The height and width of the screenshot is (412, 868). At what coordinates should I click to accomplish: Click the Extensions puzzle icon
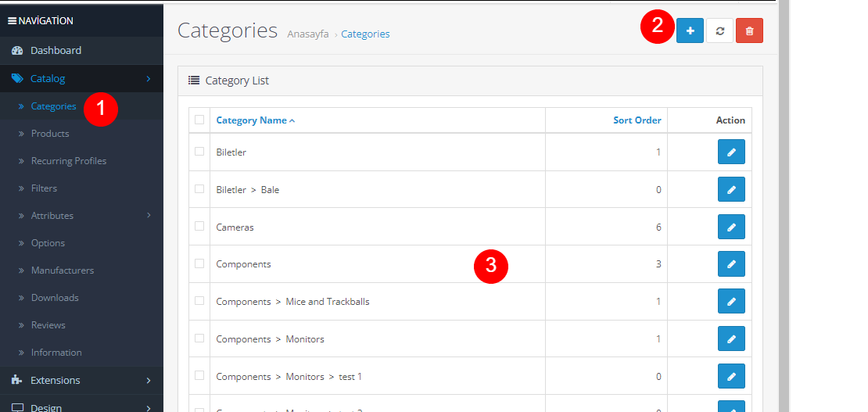point(17,380)
